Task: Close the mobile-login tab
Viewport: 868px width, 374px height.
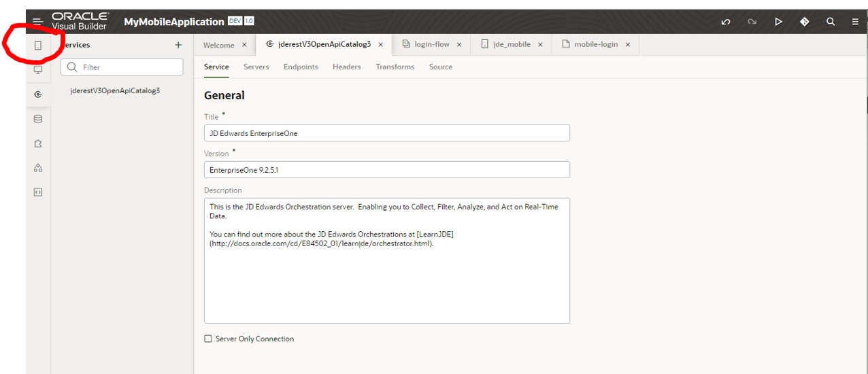Action: 628,45
